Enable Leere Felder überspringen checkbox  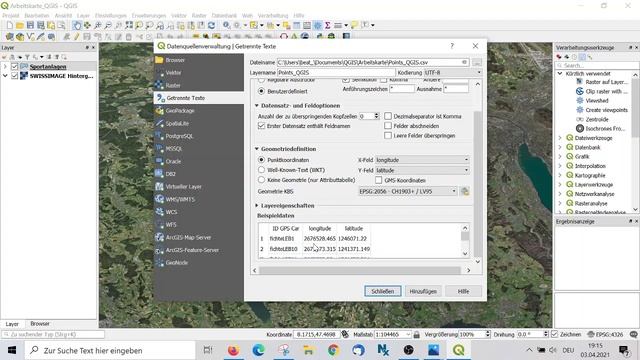point(388,136)
